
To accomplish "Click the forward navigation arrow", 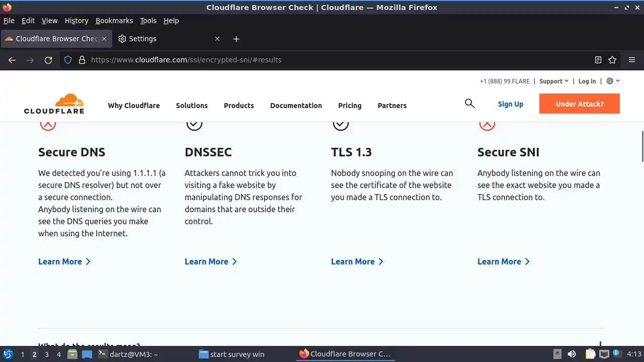I will (x=30, y=60).
